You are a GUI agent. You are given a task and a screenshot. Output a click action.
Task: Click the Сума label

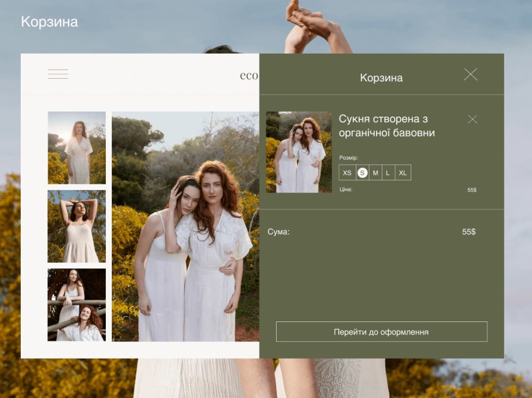click(x=279, y=232)
